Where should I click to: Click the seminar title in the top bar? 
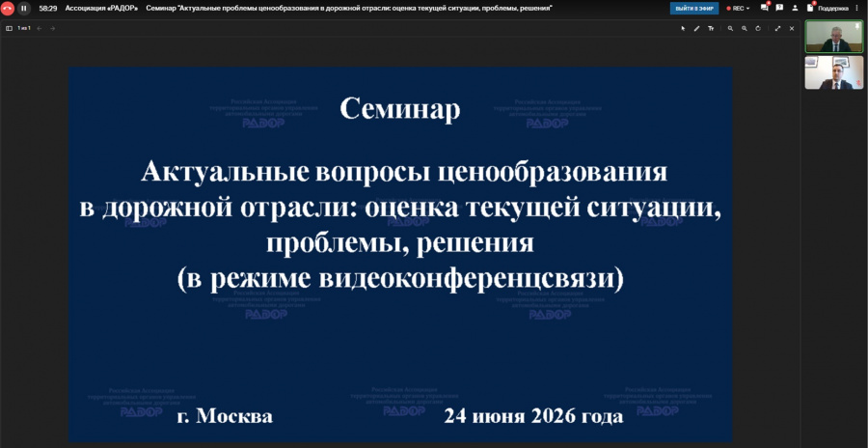[x=350, y=9]
